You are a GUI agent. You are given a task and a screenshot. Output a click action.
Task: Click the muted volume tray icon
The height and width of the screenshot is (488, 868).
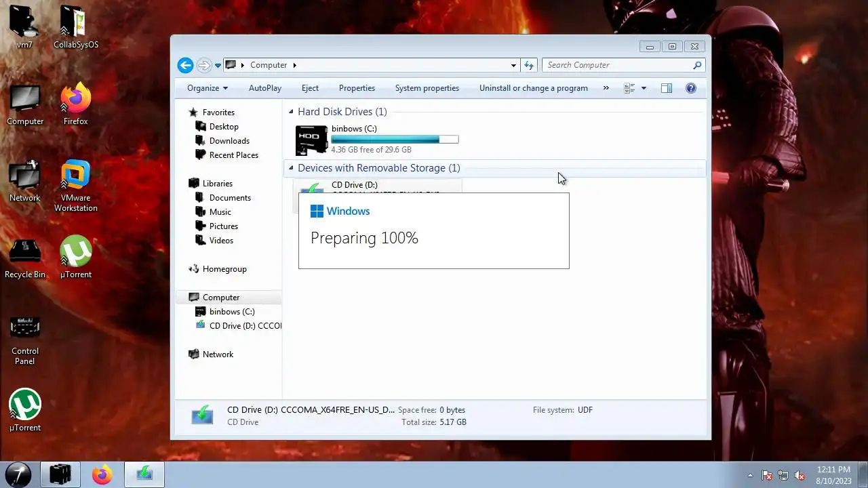[x=800, y=475]
